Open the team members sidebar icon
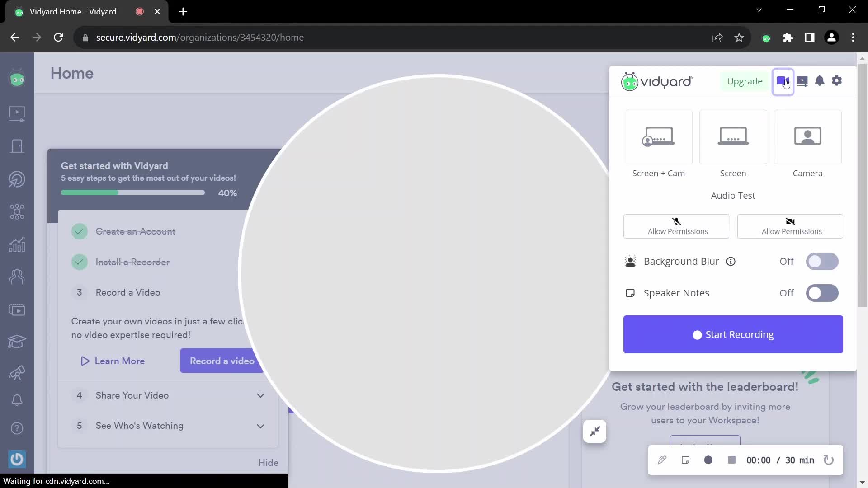 click(17, 277)
